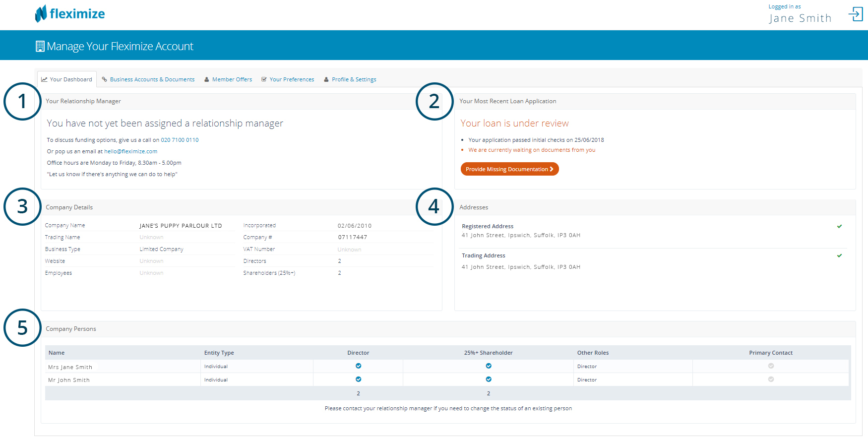Click Other Roles Director for Mrs Jane Smith
Image resolution: width=868 pixels, height=441 pixels.
(x=587, y=367)
